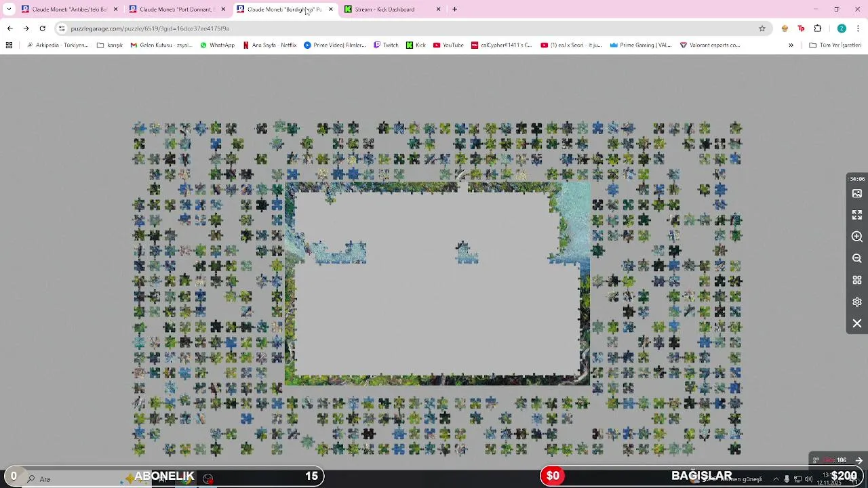
Task: Arrange pieces with the grid icon
Action: click(857, 280)
